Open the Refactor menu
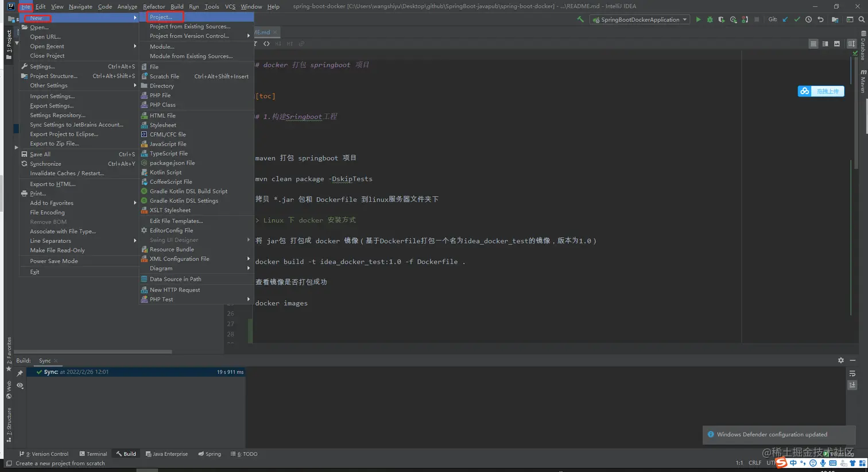 point(154,7)
